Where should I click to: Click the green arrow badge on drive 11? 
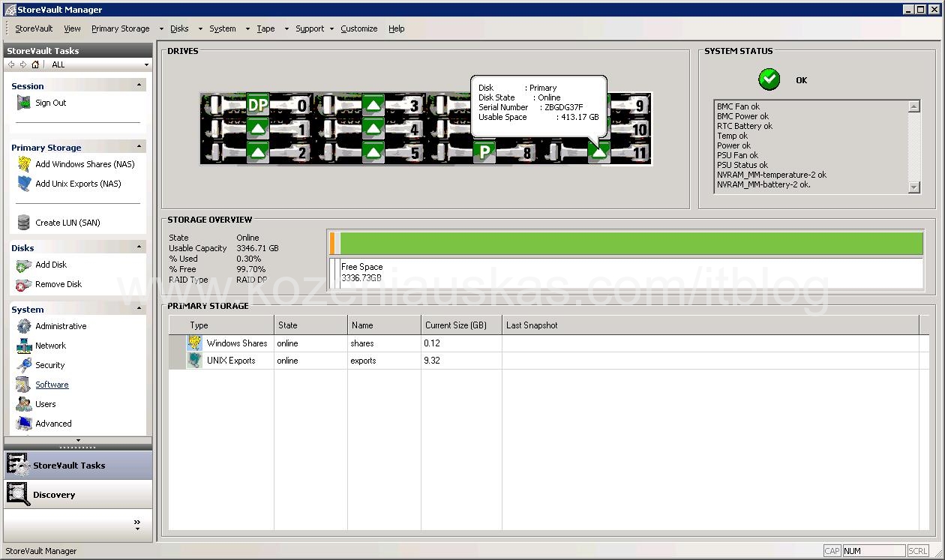598,153
